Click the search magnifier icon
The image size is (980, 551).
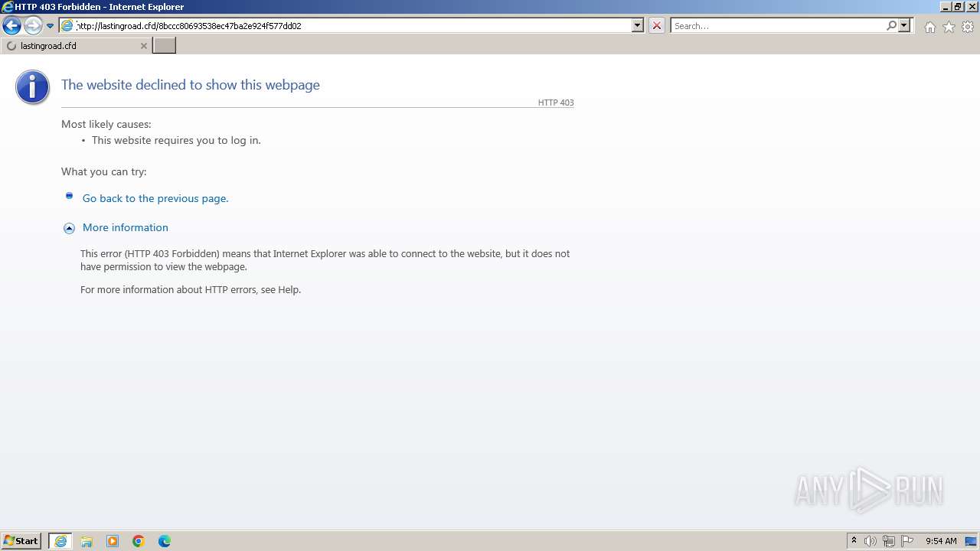coord(891,25)
